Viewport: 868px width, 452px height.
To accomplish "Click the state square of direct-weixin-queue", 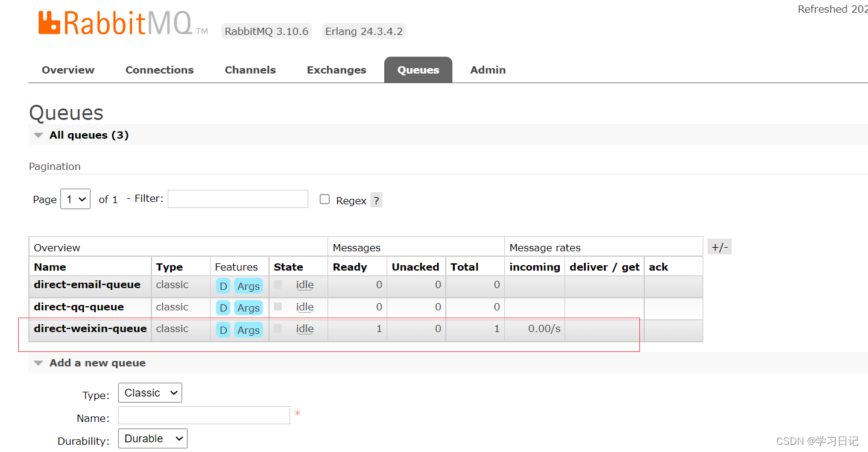I will [278, 328].
